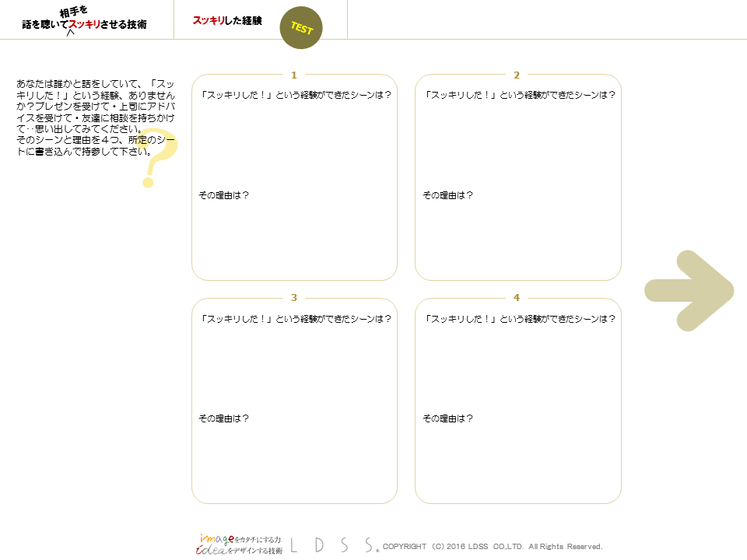Click その理由は？ in card 1
The image size is (747, 560).
(224, 195)
